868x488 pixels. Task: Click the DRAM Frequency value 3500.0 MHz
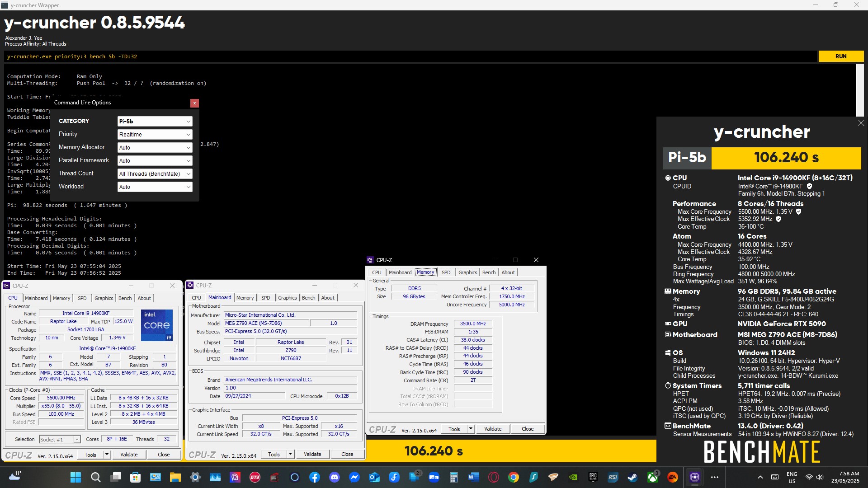click(x=473, y=324)
